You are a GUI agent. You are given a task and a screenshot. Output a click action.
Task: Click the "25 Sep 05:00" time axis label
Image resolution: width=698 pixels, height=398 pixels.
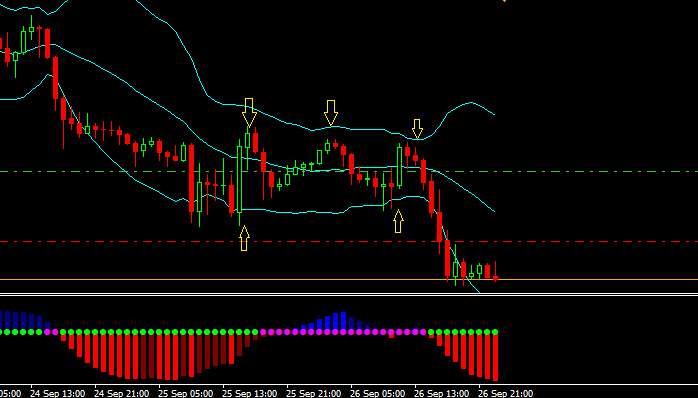click(186, 394)
